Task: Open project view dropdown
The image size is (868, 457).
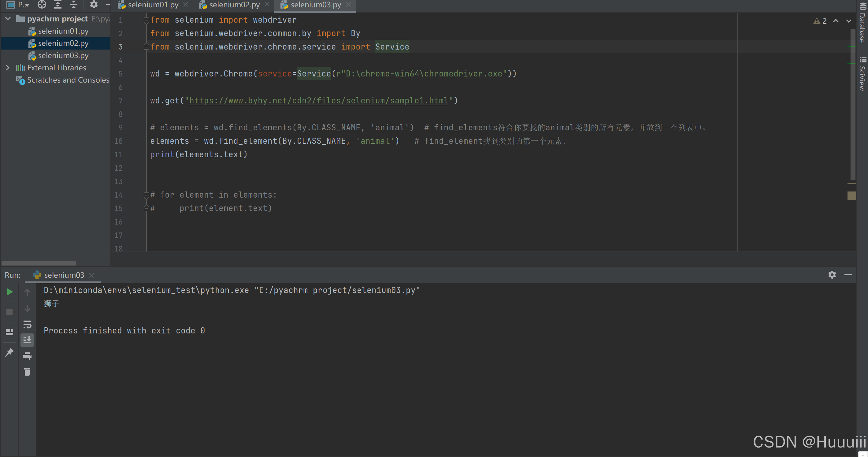Action: click(24, 5)
